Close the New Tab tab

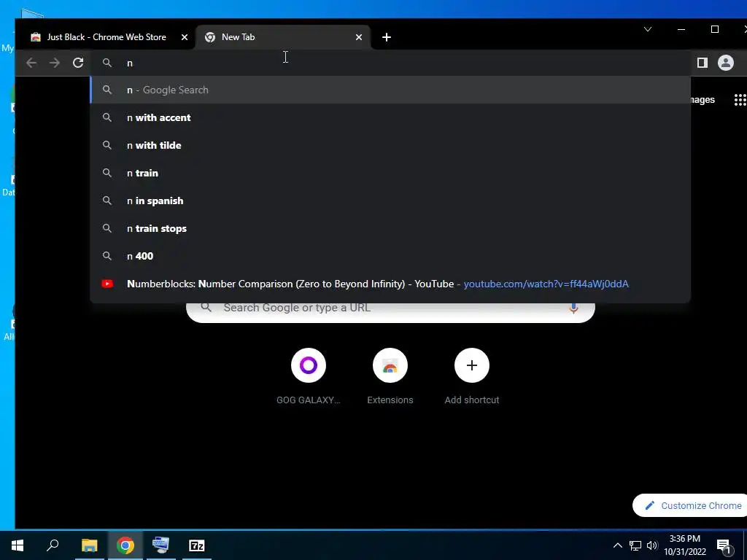359,37
